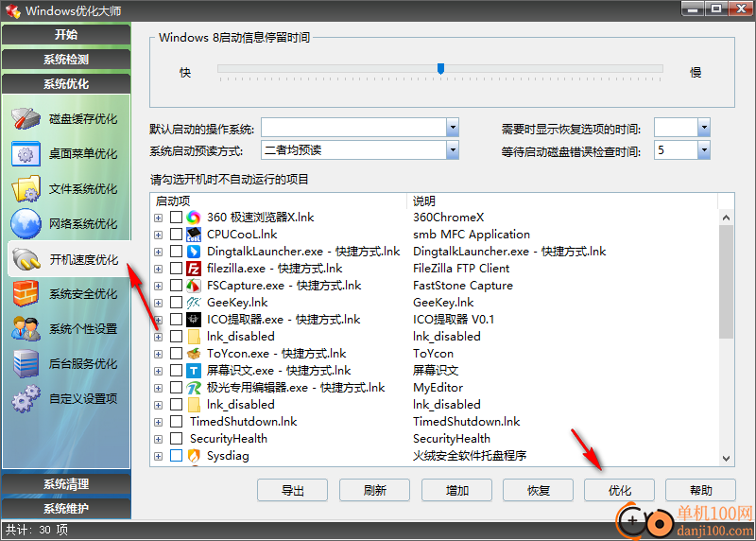
Task: Open the 系统检测 sidebar section
Action: click(66, 59)
